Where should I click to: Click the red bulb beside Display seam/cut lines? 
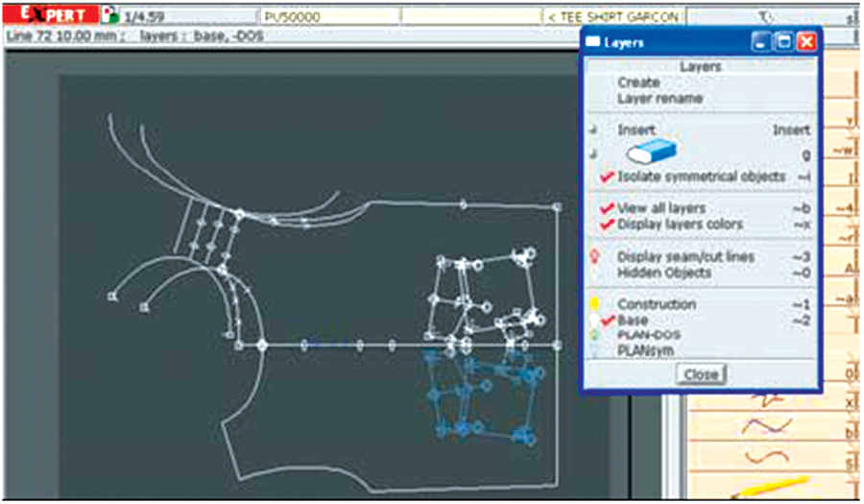click(594, 257)
